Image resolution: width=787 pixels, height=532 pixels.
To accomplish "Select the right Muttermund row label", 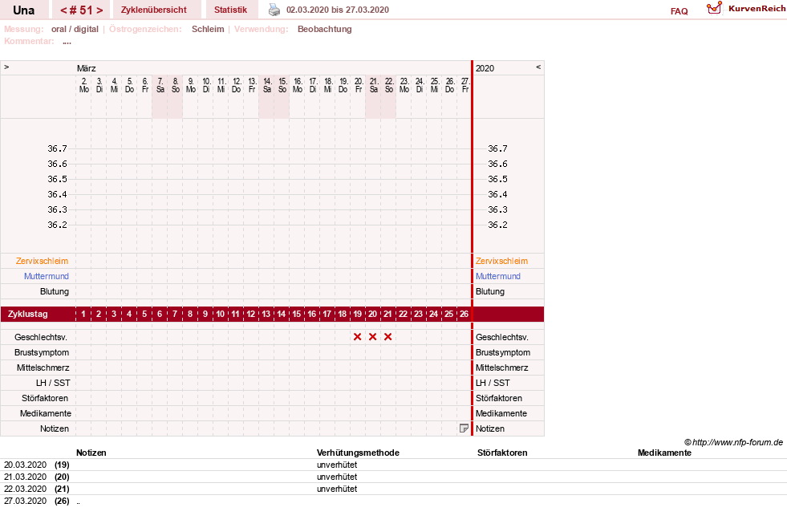I will pos(498,276).
